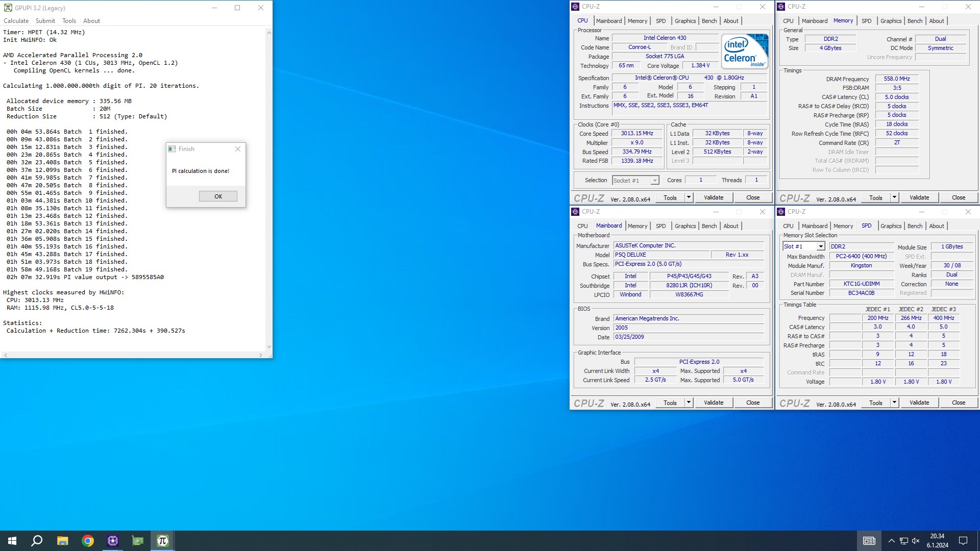Click Validate in CPU-Z CPU window
This screenshot has height=551, width=980.
(x=714, y=197)
